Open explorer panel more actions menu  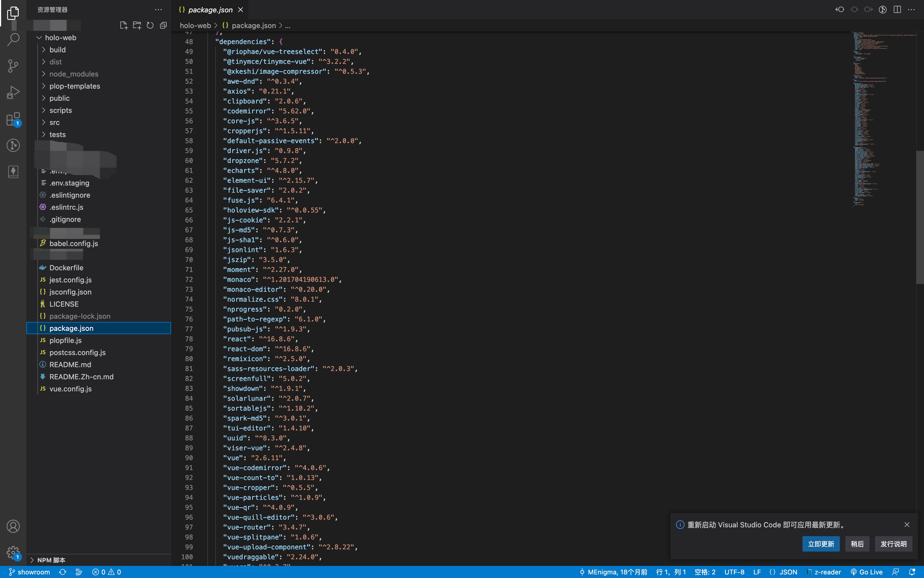point(158,10)
